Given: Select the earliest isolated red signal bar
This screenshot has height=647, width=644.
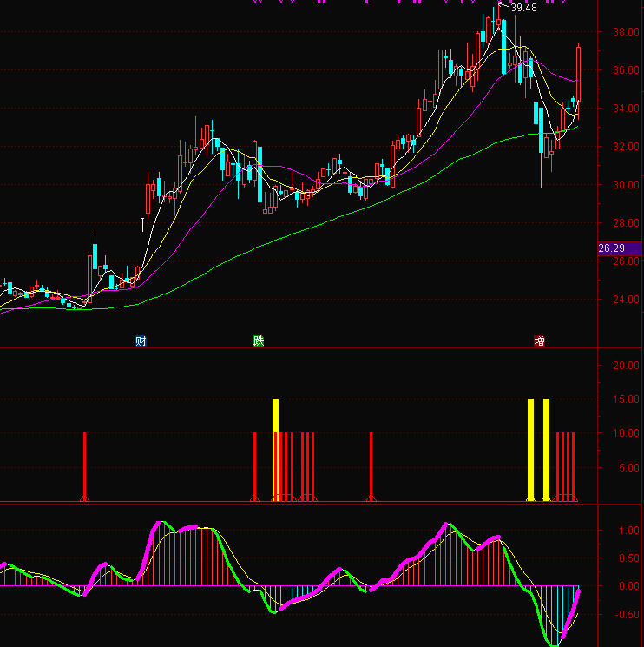Looking at the screenshot, I should [84, 467].
